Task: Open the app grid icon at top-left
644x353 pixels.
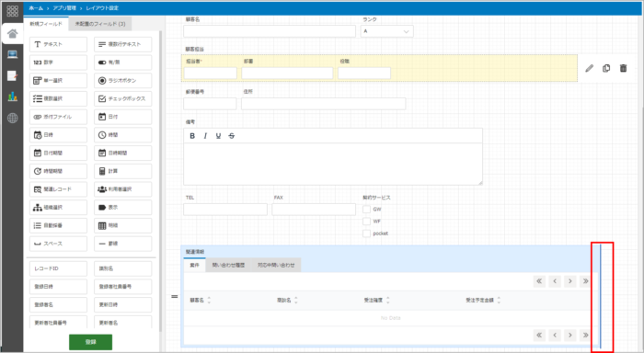Action: click(x=12, y=11)
